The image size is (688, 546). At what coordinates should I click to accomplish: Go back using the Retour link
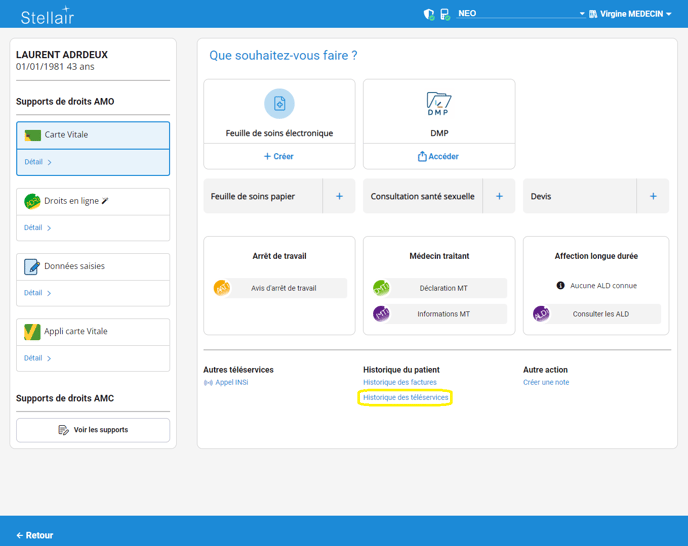click(x=35, y=535)
